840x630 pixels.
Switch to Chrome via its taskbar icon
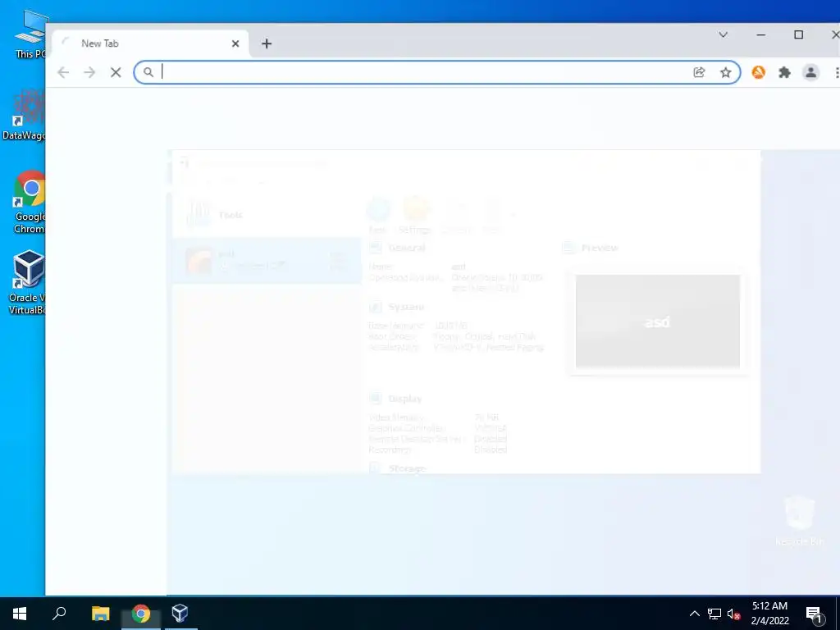coord(141,614)
